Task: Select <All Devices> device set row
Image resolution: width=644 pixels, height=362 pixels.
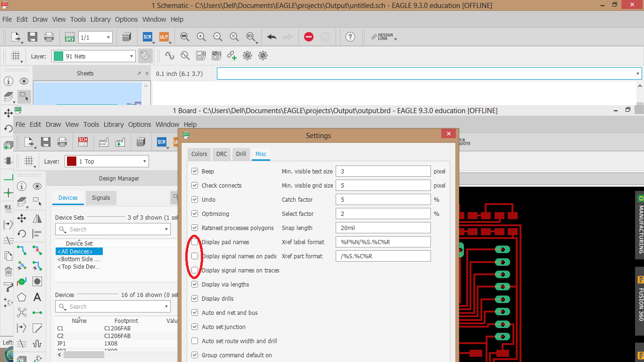Action: point(79,252)
